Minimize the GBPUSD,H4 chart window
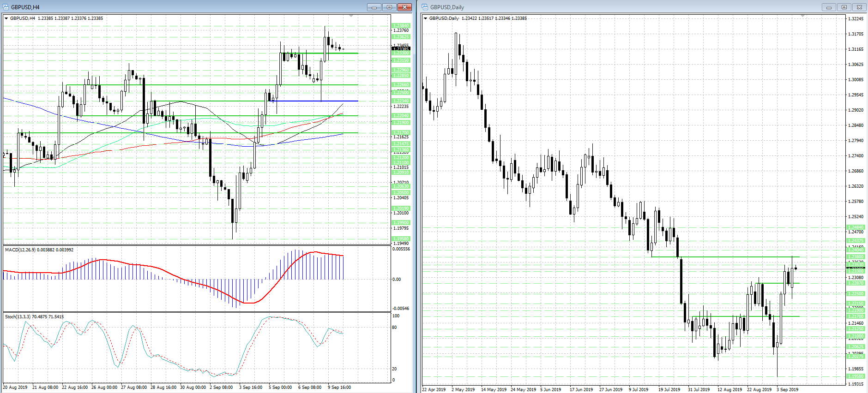Viewport: 868px width, 393px height. [x=374, y=7]
